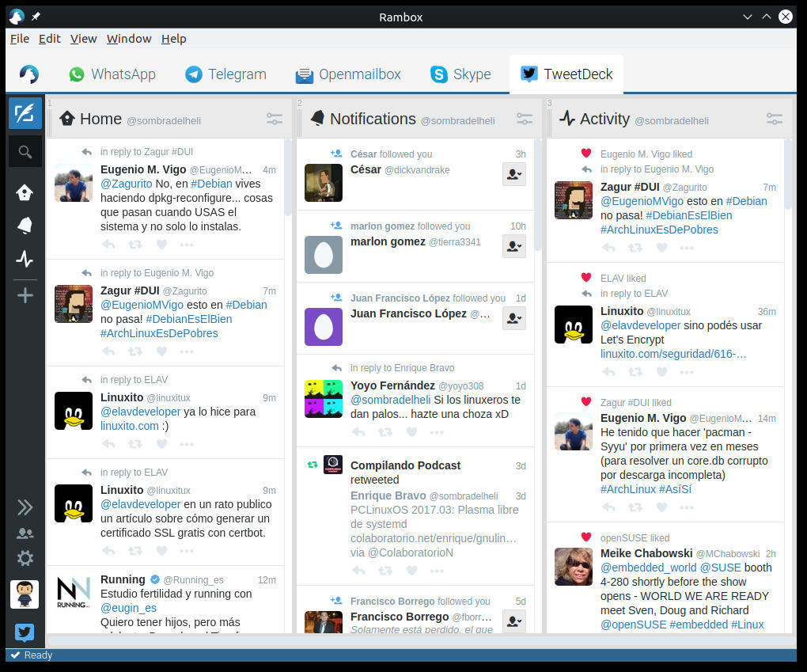Like Eugenio's pacman -Syyu tweet
Viewport: 807px width, 672px height.
coord(662,507)
